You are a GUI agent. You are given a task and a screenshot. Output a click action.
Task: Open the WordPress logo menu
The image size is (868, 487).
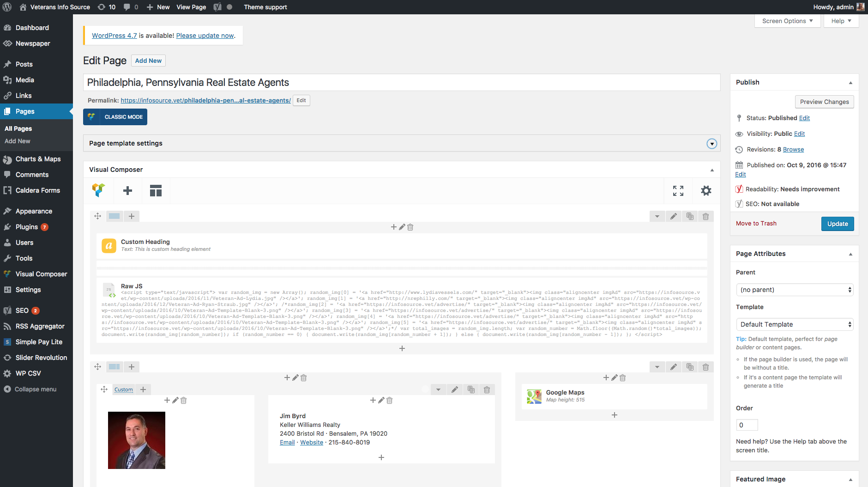[x=7, y=7]
